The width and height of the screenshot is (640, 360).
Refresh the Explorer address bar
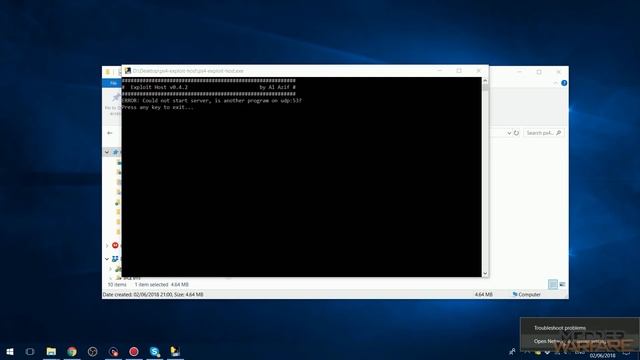point(516,133)
